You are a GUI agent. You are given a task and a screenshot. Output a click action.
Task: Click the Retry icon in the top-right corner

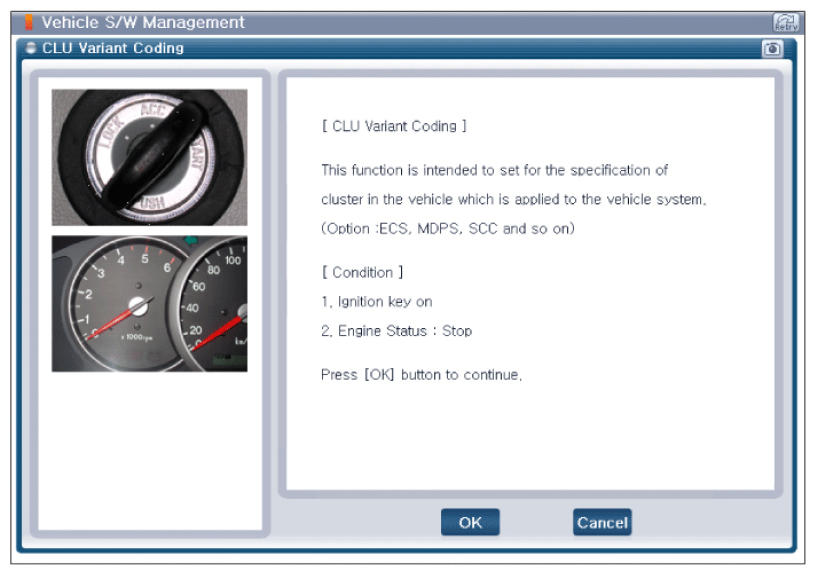[785, 22]
